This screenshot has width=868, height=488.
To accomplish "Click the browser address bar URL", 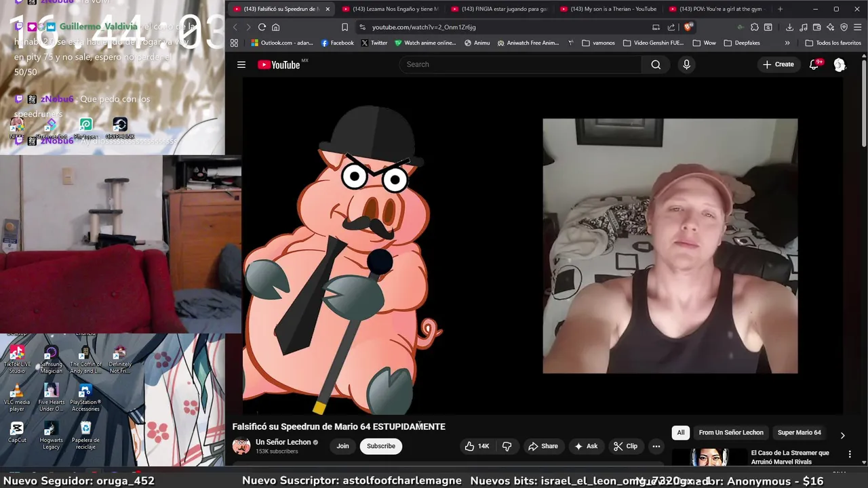I will pos(424,27).
